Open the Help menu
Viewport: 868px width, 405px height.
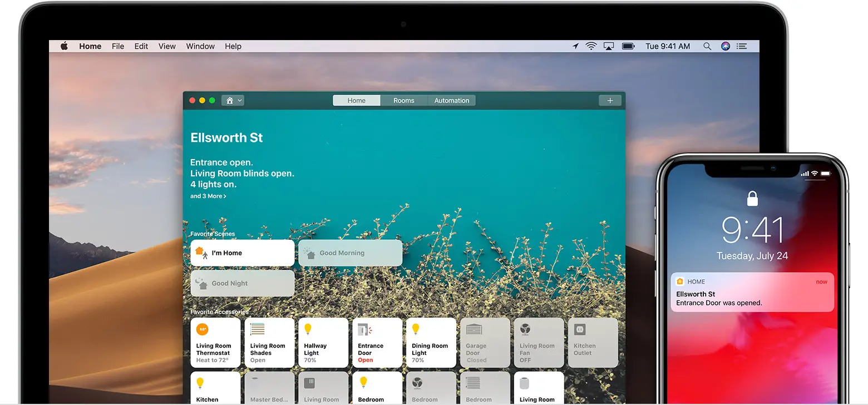click(233, 46)
